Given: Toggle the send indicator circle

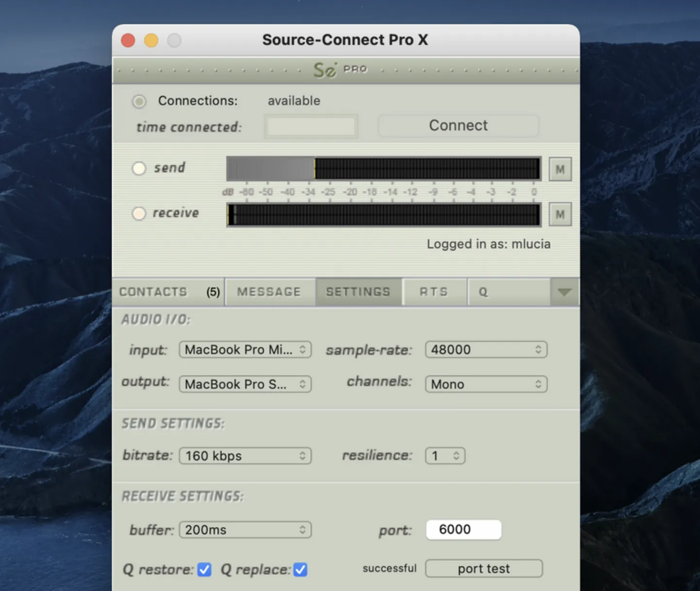Looking at the screenshot, I should pyautogui.click(x=139, y=168).
